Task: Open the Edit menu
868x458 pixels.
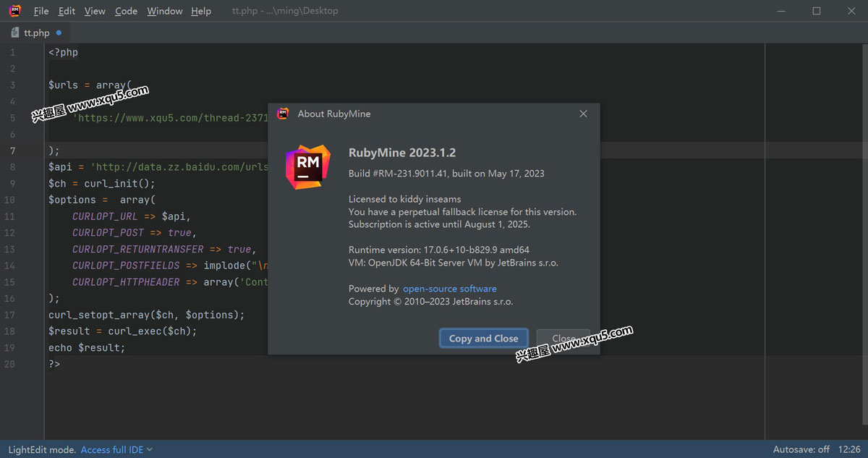Action: coord(67,11)
